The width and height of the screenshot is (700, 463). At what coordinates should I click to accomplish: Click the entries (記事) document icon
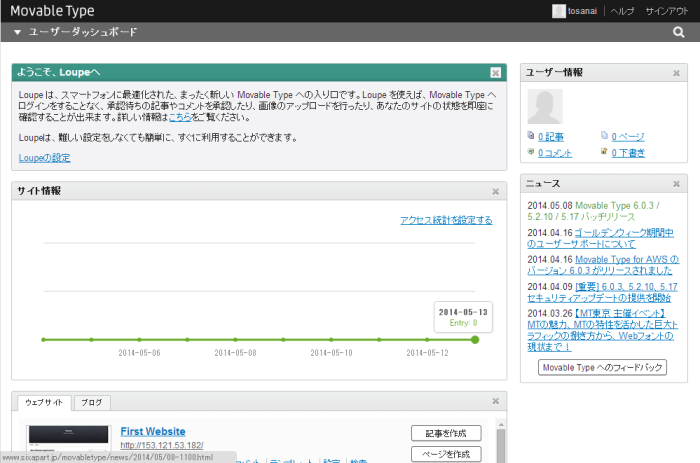coord(531,136)
